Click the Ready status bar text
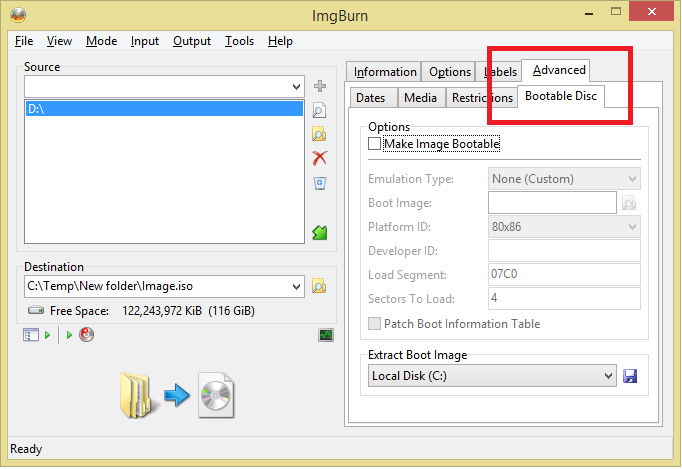Viewport: 682px width, 469px height. (x=26, y=449)
